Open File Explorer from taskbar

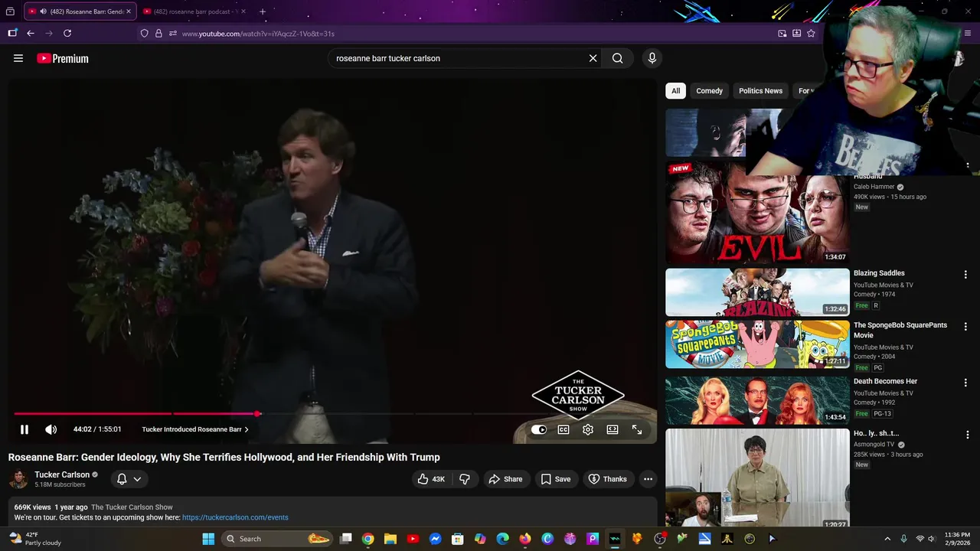point(390,539)
